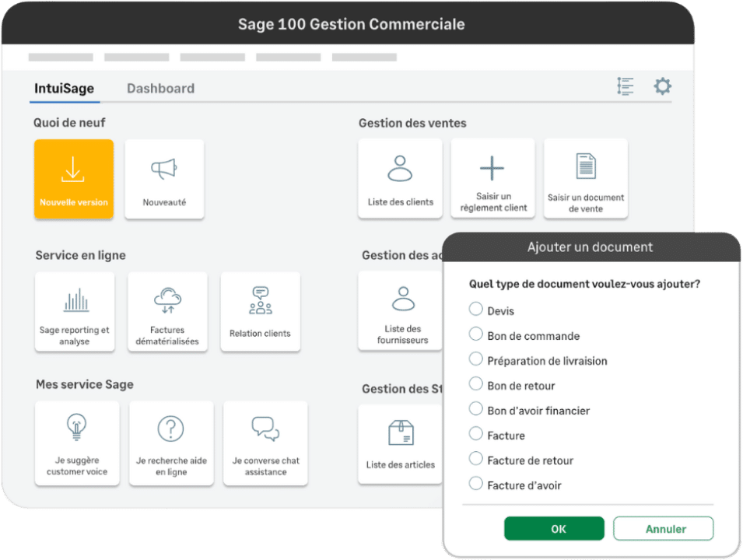The width and height of the screenshot is (743, 560).
Task: Click the Mes service Sage heading
Action: point(85,384)
